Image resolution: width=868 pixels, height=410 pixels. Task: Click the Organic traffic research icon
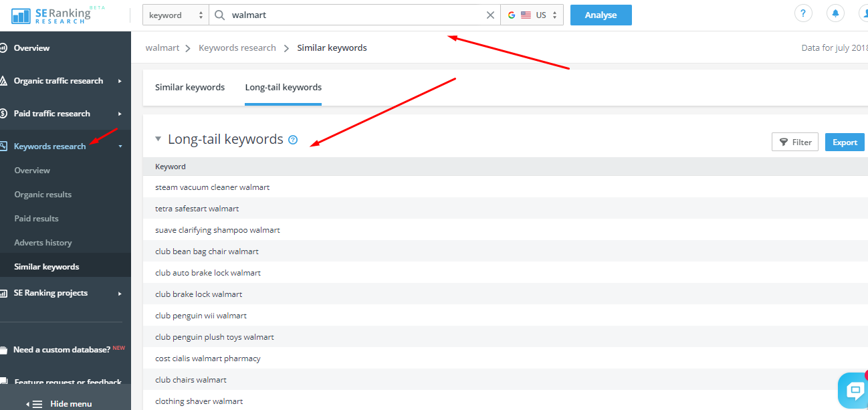(3, 81)
